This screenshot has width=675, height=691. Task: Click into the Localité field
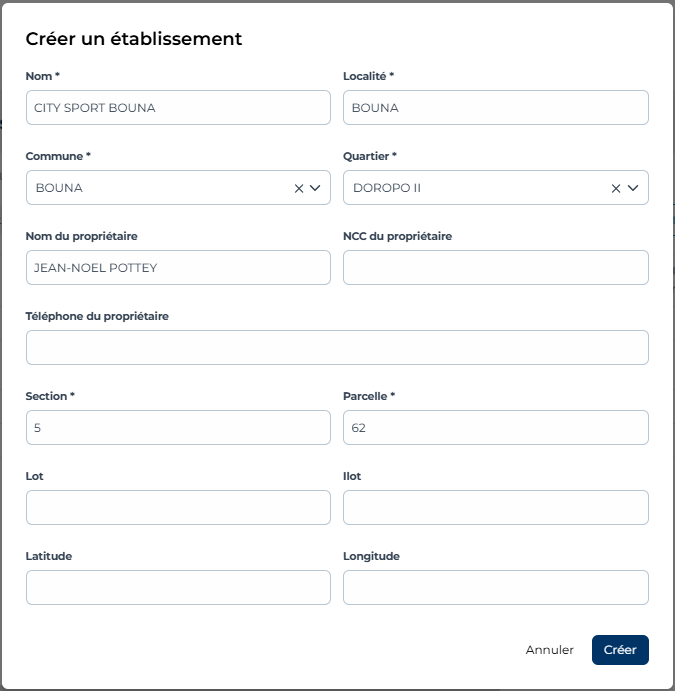[495, 108]
